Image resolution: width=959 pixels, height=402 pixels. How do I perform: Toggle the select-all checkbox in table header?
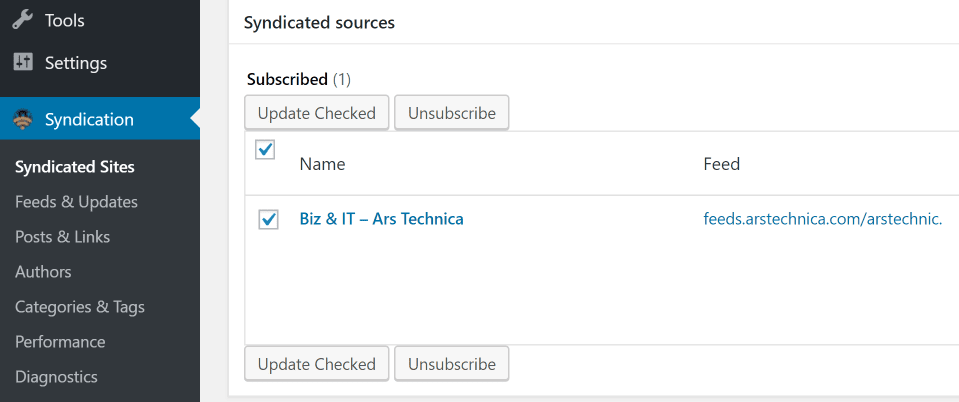pos(266,150)
